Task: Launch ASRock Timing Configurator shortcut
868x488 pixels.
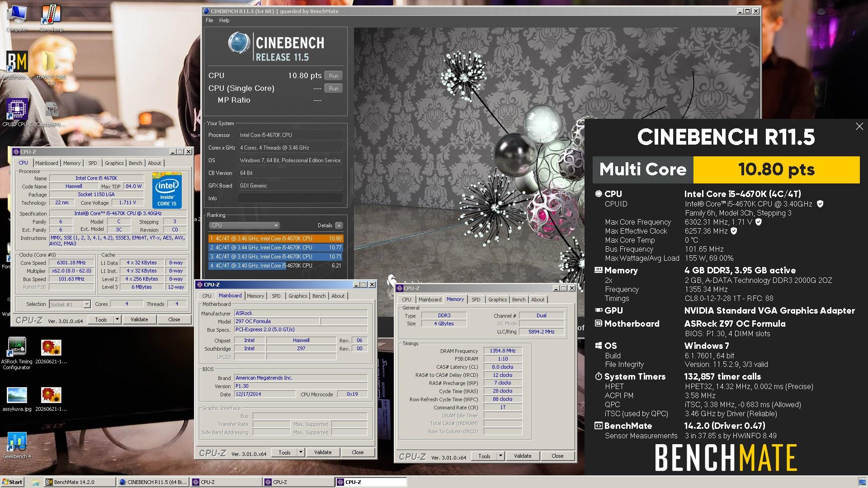Action: [17, 354]
